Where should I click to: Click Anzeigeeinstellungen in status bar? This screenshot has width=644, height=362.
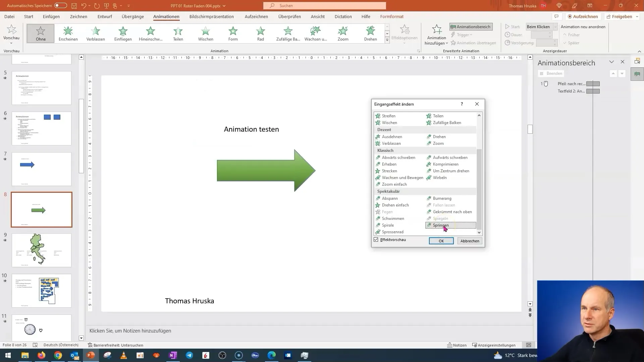tap(494, 345)
